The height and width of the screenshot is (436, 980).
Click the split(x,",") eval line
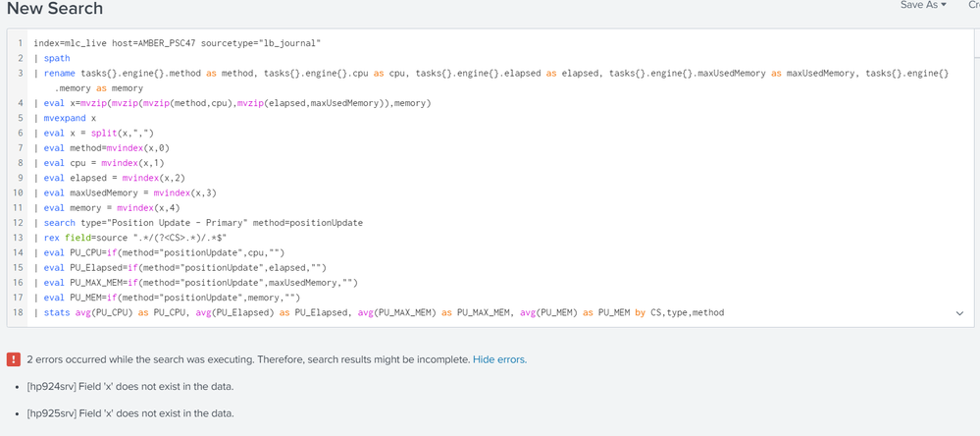coord(94,134)
